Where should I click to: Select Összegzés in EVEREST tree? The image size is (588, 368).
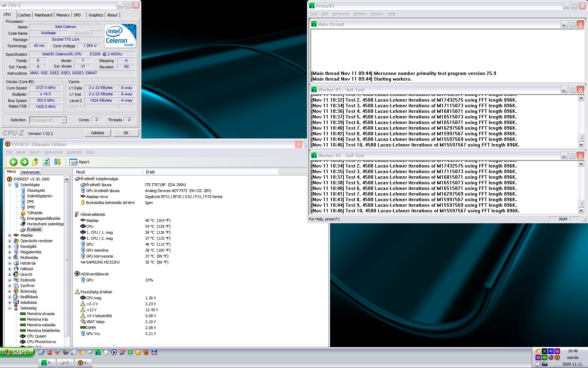[36, 190]
